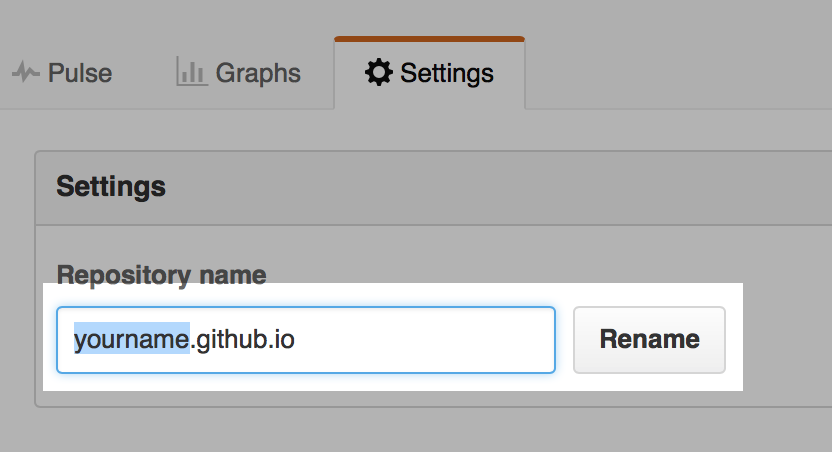Switch to the Graphs tab

(238, 73)
